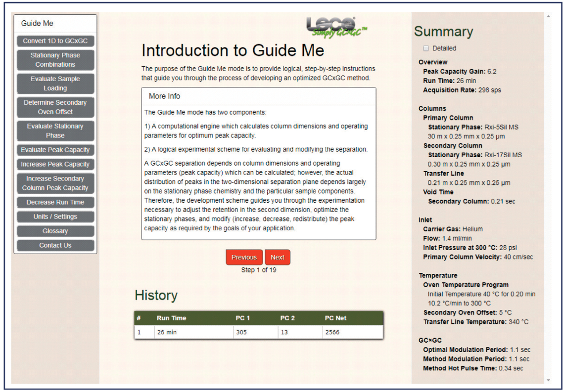Open the Glossary

[x=55, y=231]
